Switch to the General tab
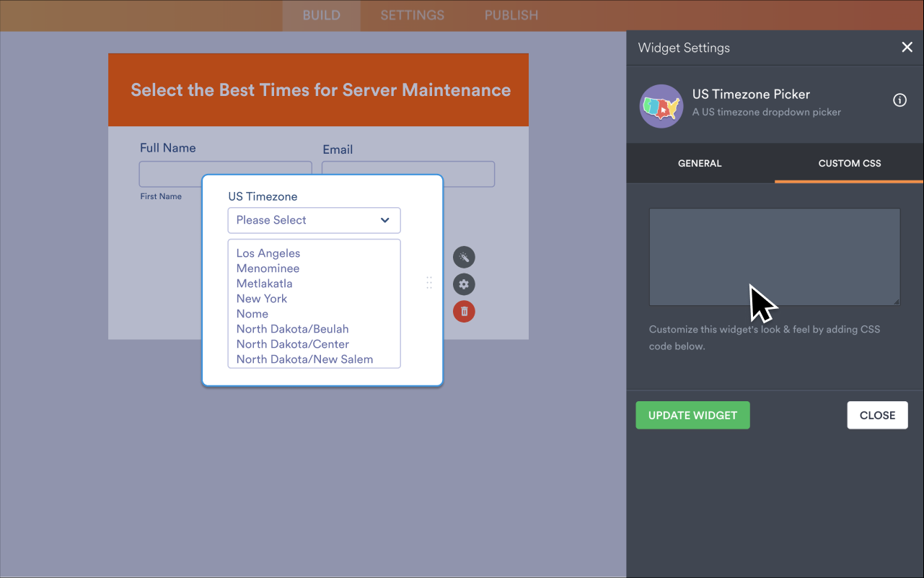This screenshot has height=578, width=924. pyautogui.click(x=700, y=163)
